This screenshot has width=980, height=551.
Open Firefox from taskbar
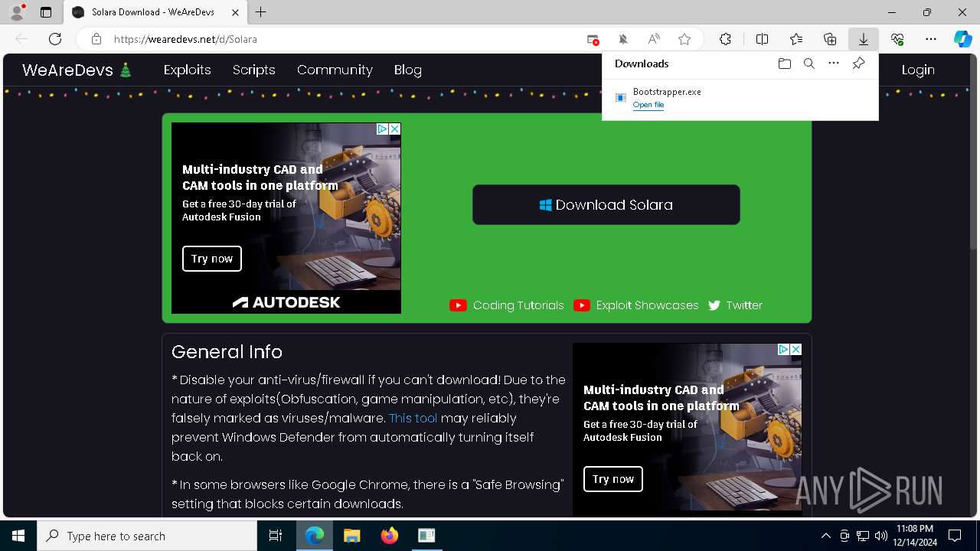pos(390,536)
